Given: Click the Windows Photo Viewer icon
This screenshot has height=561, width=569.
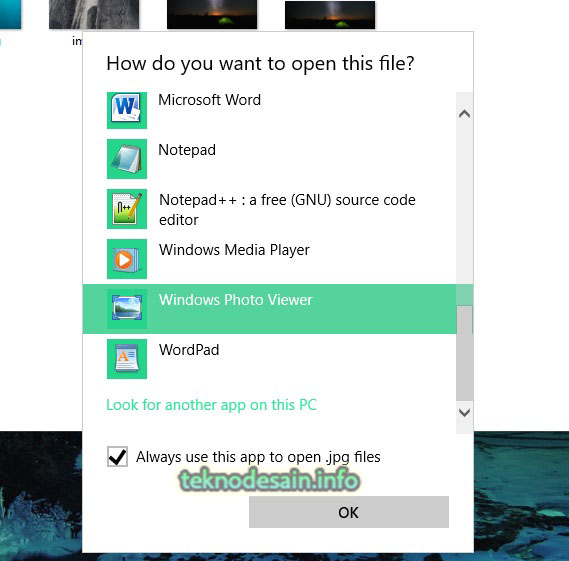Looking at the screenshot, I should click(127, 309).
